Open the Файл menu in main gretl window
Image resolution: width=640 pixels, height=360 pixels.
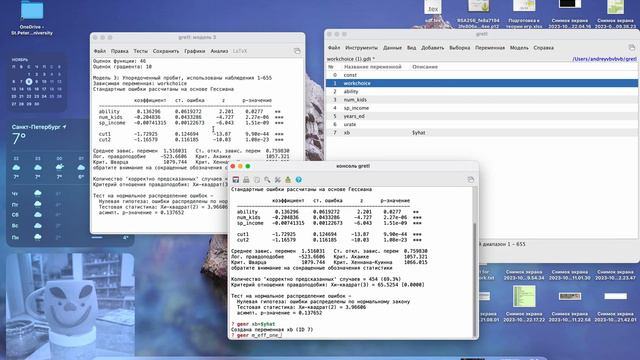tap(334, 48)
